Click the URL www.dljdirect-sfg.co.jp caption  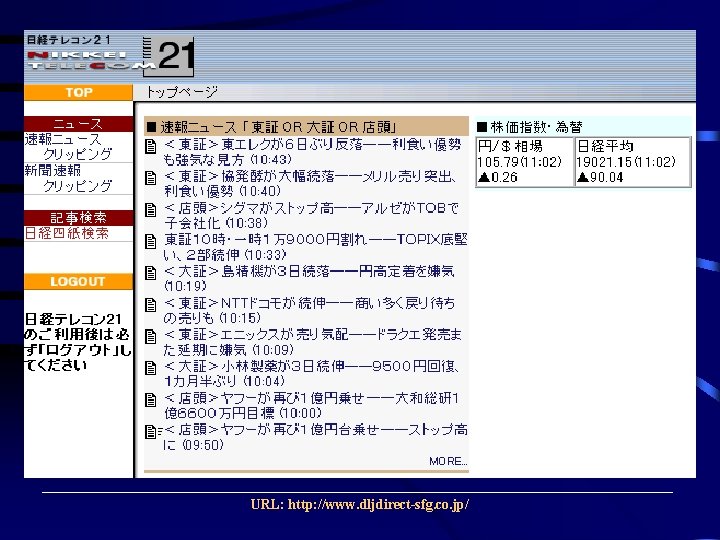pos(360,505)
